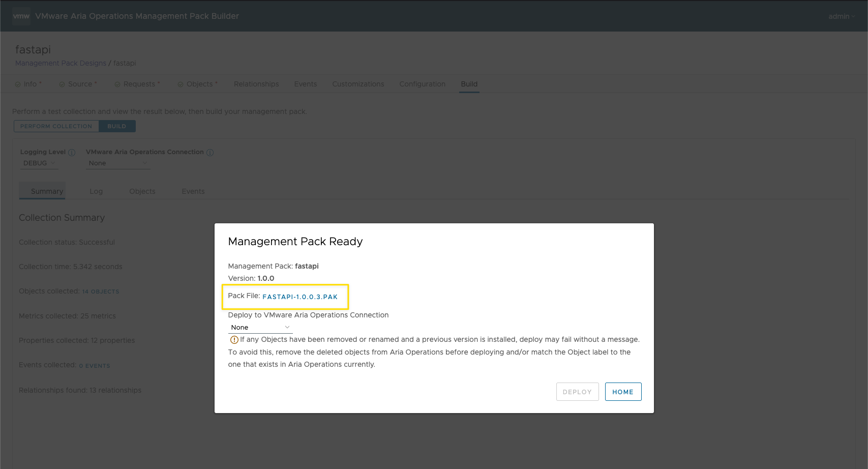Click the Source tab check icon

(62, 84)
